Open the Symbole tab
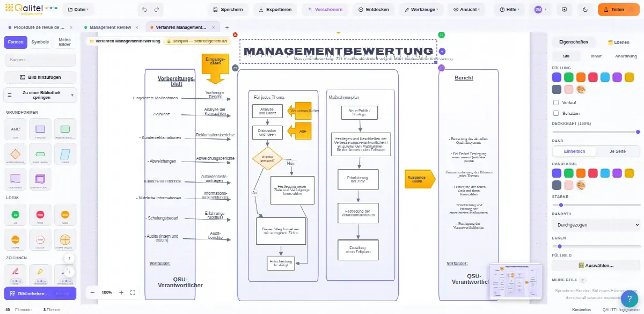 tap(40, 42)
